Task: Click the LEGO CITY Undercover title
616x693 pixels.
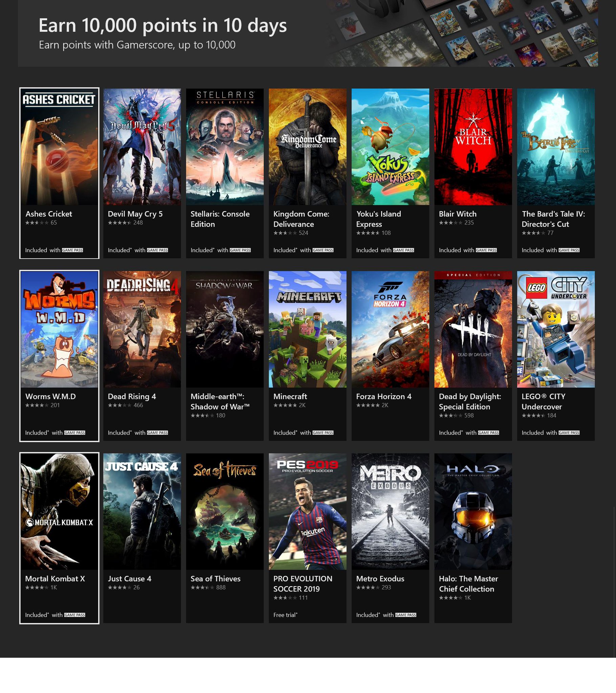Action: point(544,401)
